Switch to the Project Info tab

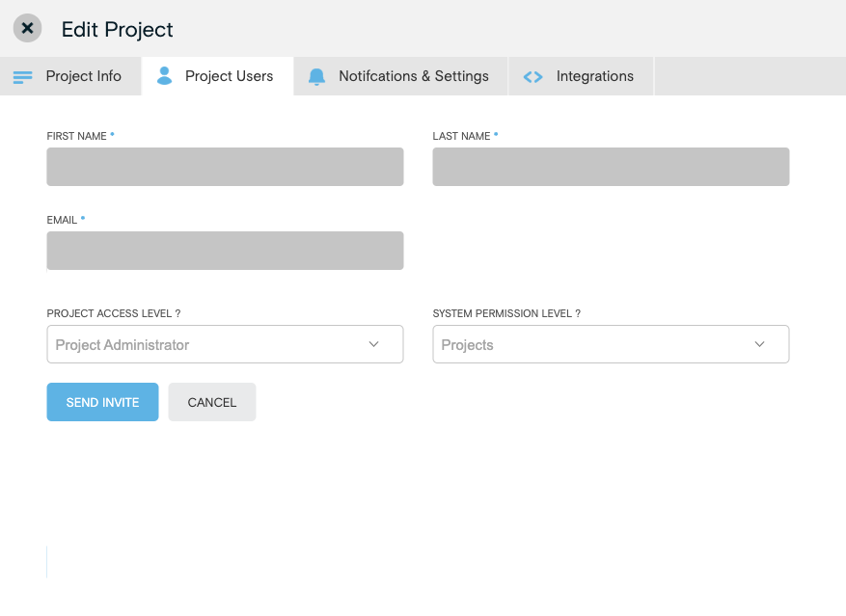(x=70, y=76)
